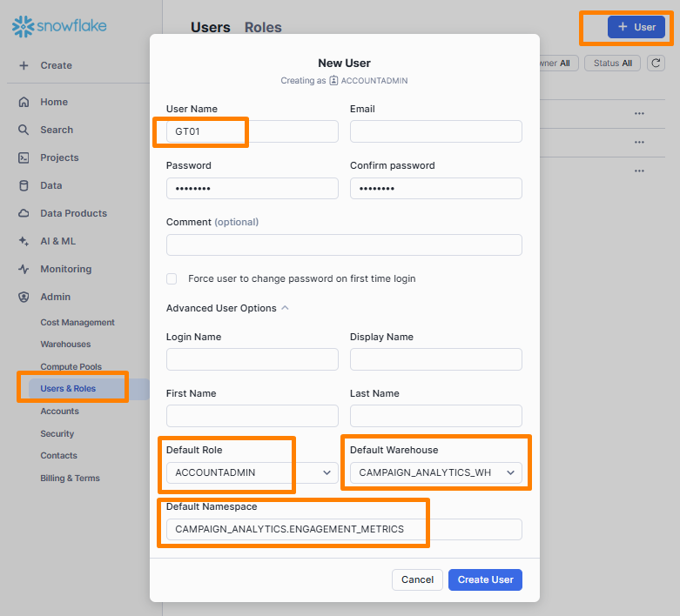680x616 pixels.
Task: Go to Contacts under Admin
Action: click(x=58, y=456)
